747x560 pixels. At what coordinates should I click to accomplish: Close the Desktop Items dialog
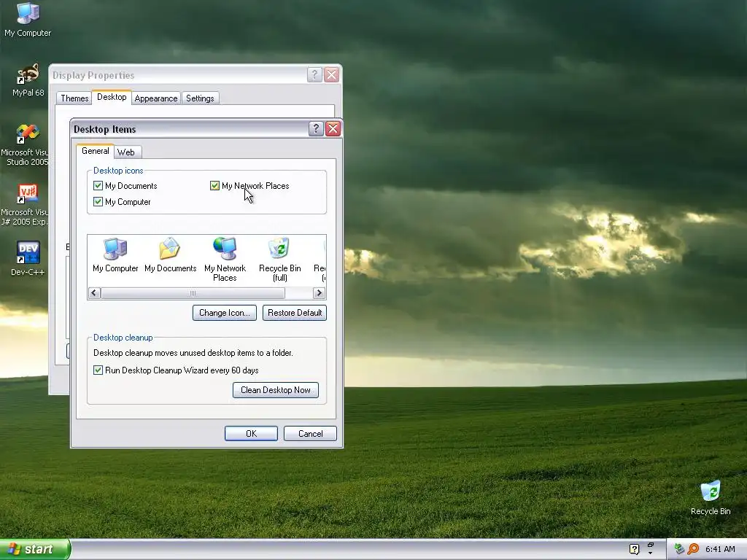pos(333,128)
